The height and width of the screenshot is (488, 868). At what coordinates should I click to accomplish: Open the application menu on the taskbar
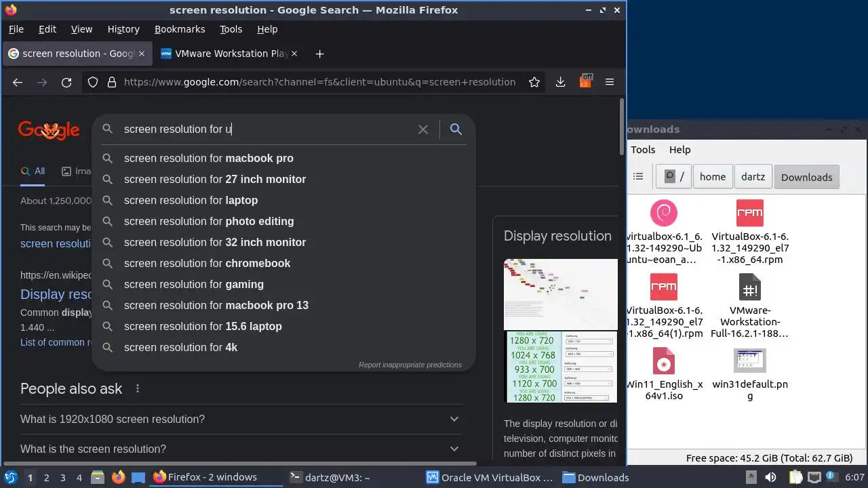click(11, 477)
